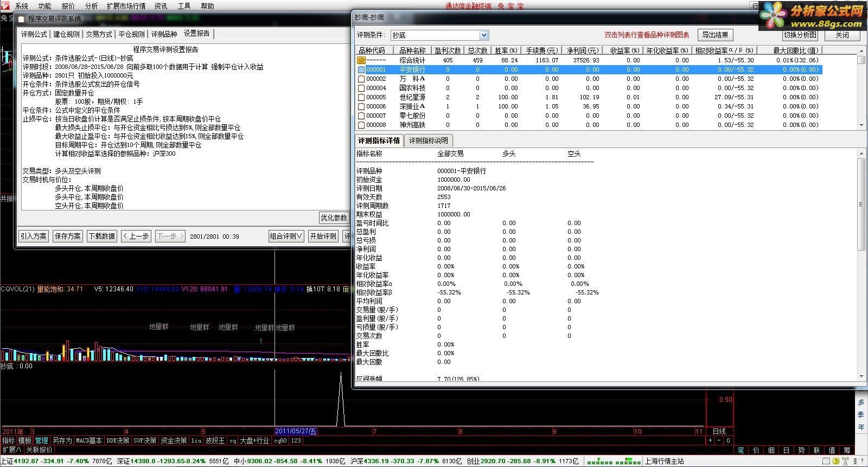The image size is (868, 467).
Task: Select the MACD基本 indicator template
Action: point(89,440)
